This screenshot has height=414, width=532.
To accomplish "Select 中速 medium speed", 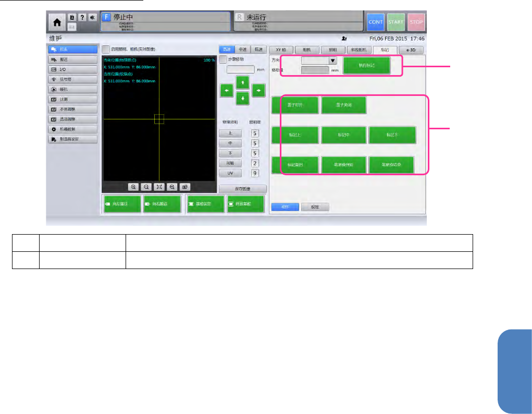I will pos(243,50).
